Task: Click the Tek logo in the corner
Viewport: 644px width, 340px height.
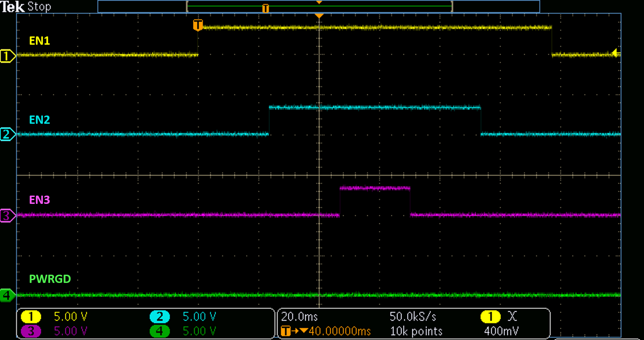Action: click(x=12, y=6)
